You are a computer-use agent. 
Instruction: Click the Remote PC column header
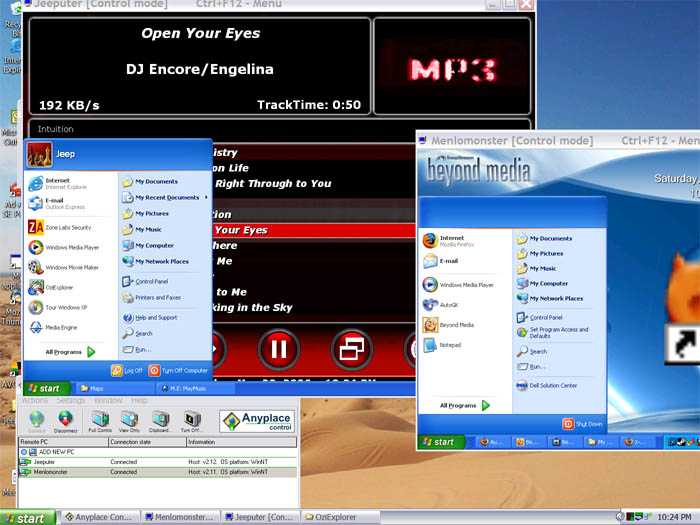click(x=63, y=442)
